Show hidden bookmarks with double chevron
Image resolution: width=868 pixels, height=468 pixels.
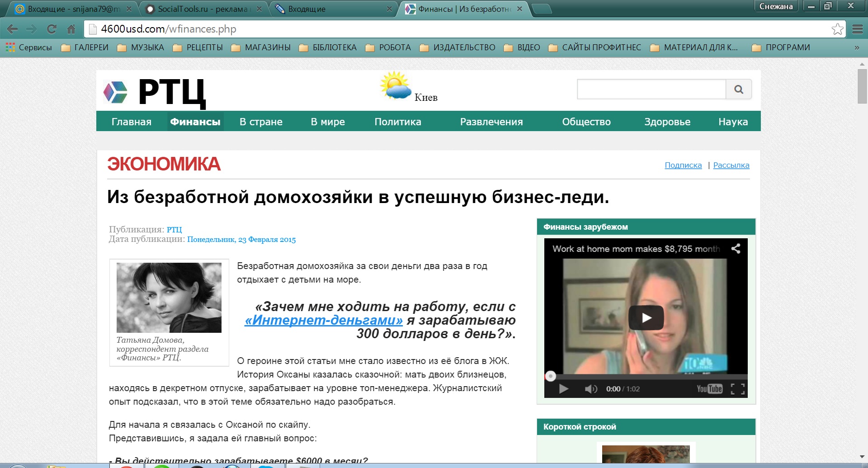(856, 47)
